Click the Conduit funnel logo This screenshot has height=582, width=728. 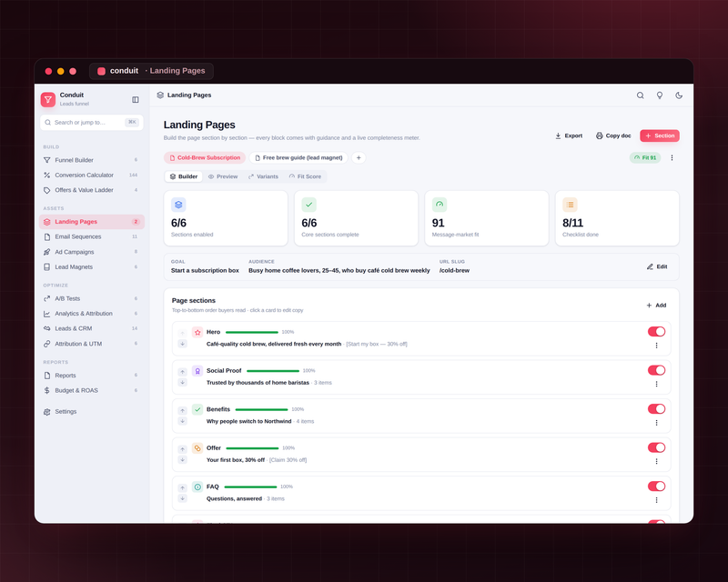48,99
